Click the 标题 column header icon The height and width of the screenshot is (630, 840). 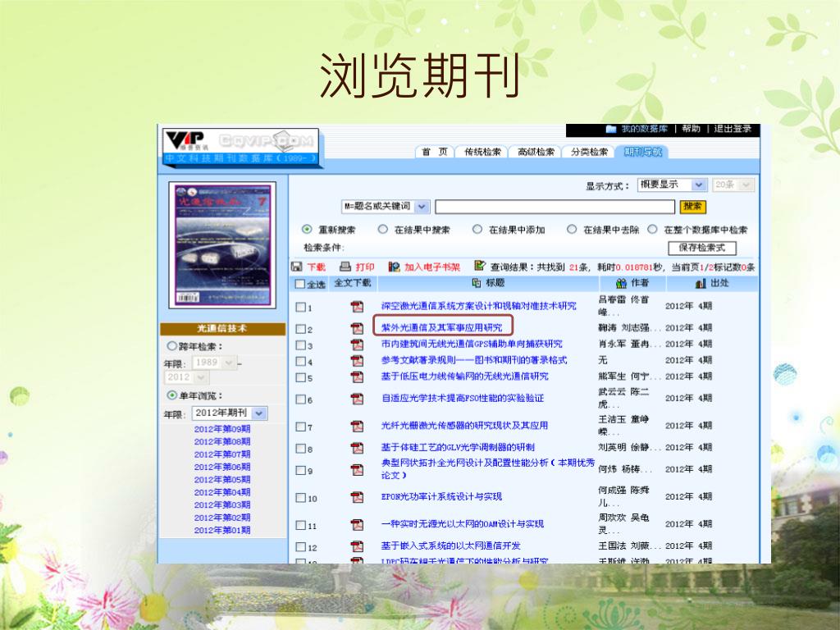477,282
